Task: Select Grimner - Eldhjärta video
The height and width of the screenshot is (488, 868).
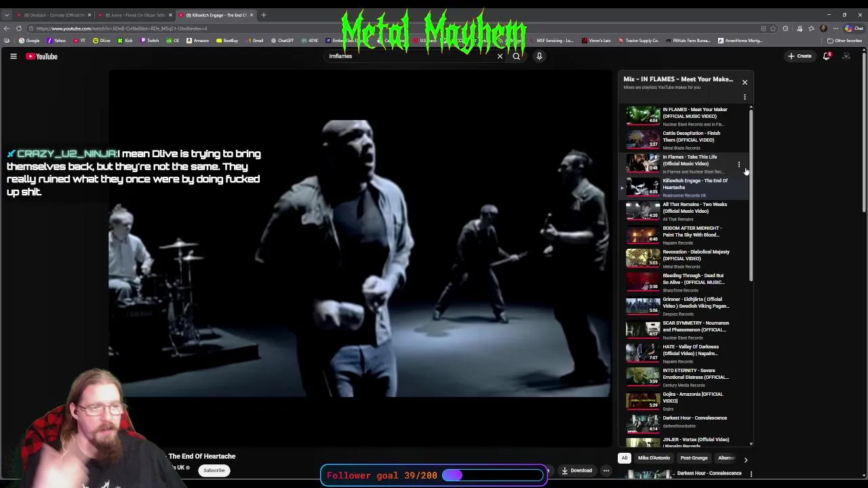Action: point(685,306)
